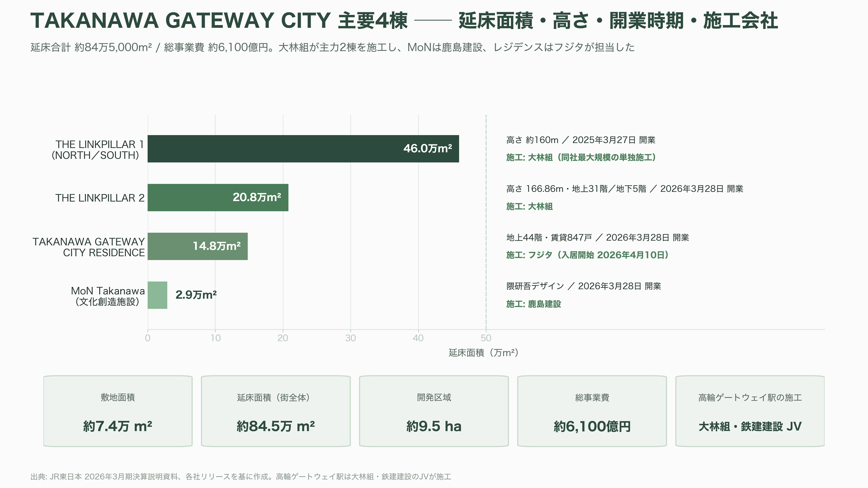Click the 施工: 鹿島建設 note
Screen dimensions: 868x488
(x=534, y=304)
